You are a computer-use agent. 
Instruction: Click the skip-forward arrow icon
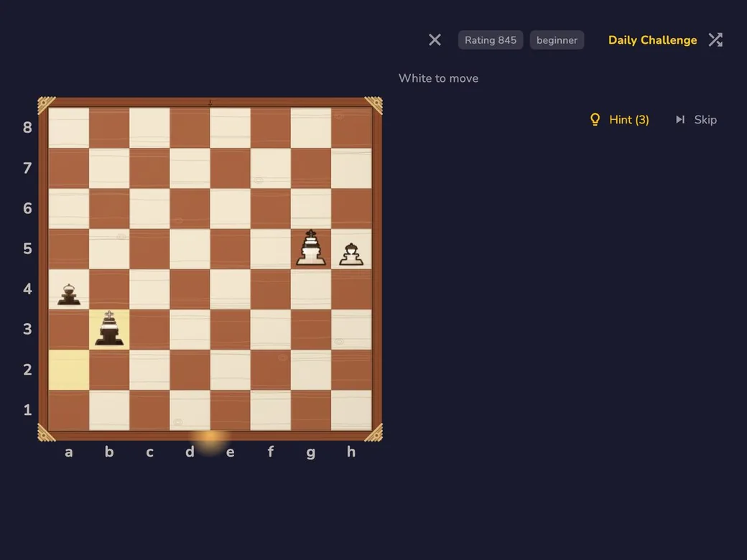click(x=679, y=119)
